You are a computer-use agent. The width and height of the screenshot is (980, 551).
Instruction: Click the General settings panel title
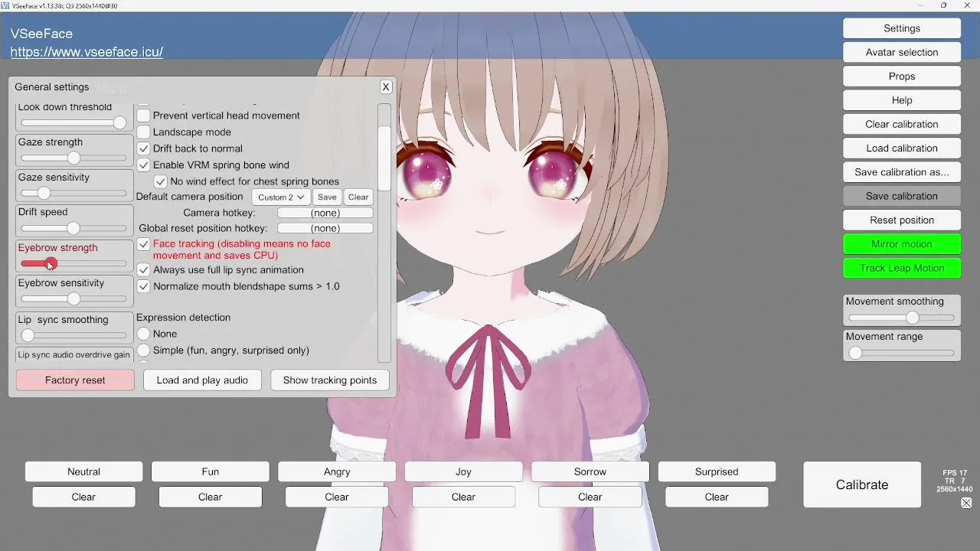[x=52, y=87]
